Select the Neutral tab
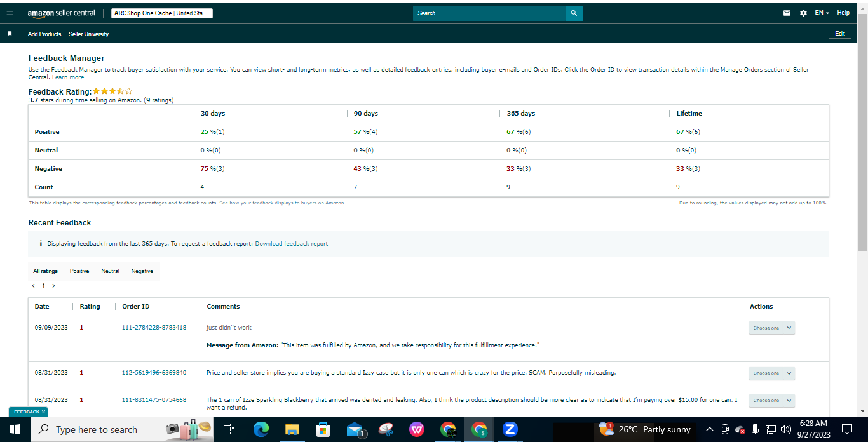 coord(110,271)
